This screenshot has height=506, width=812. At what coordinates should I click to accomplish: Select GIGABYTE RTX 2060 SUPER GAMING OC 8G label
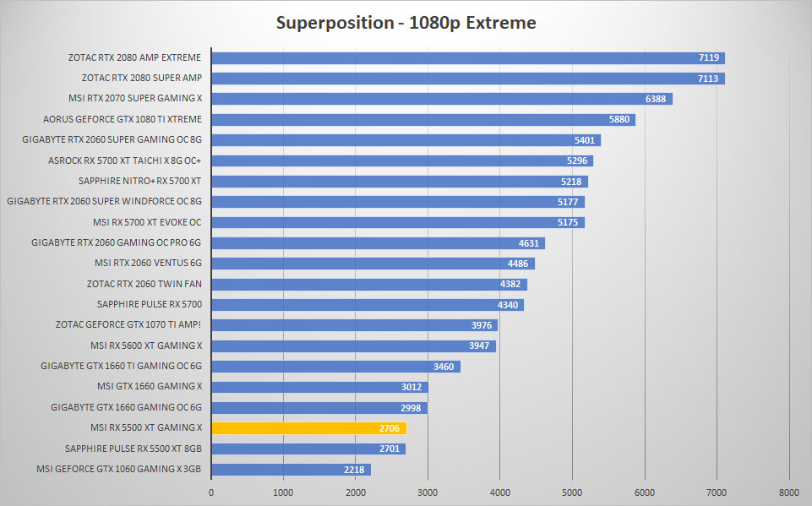click(x=112, y=139)
